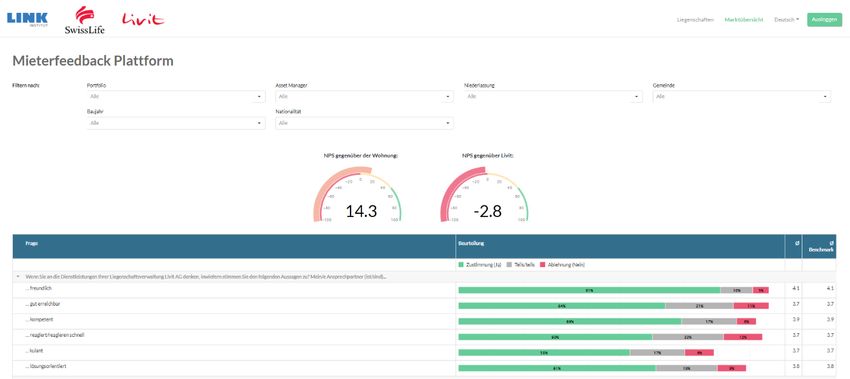This screenshot has height=379, width=850.
Task: Click the SwissLife logo
Action: [84, 20]
